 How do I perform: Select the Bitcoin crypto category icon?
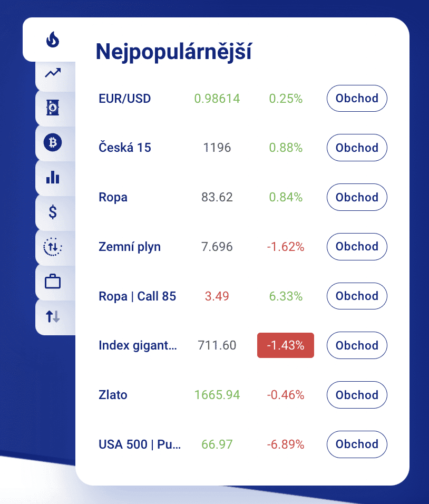point(53,142)
